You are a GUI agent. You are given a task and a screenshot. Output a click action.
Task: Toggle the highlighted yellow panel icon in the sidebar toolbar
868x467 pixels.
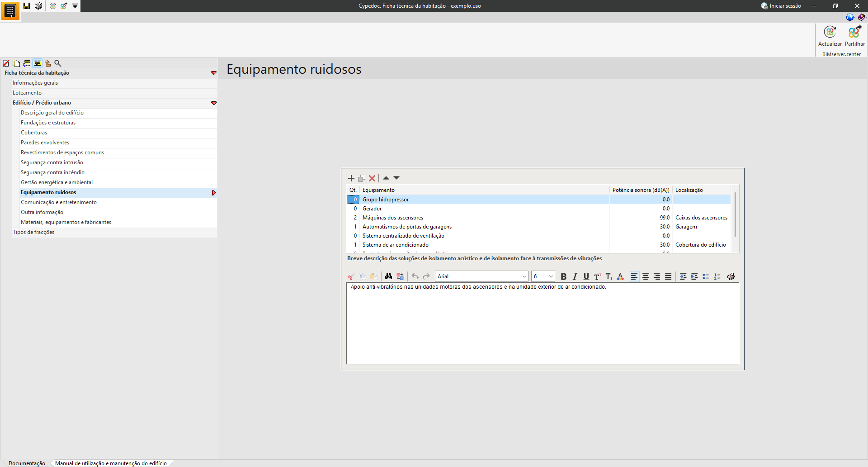pos(38,63)
